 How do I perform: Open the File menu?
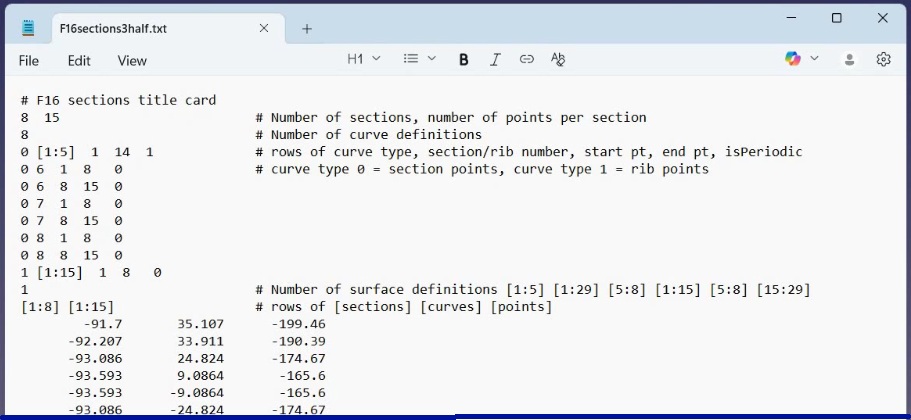click(x=29, y=61)
